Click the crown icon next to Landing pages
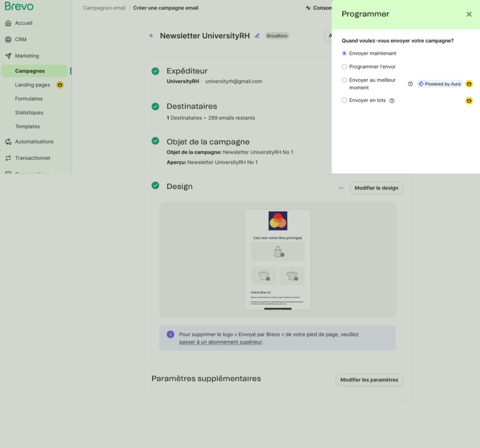Screen dimensions: 480x448 coord(60,85)
